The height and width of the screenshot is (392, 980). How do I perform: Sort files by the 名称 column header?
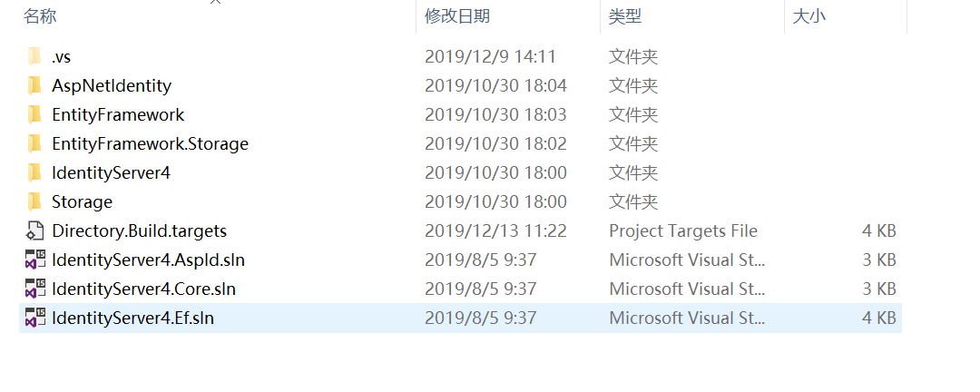tap(41, 16)
